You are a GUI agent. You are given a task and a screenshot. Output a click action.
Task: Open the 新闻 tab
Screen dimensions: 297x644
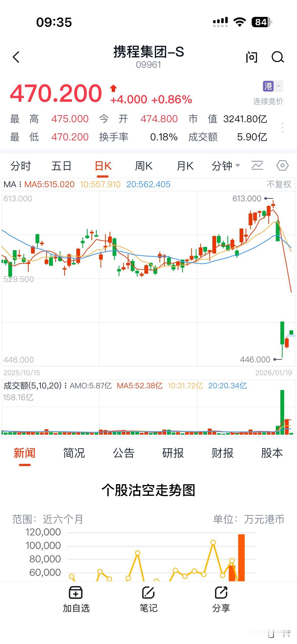pos(24,453)
